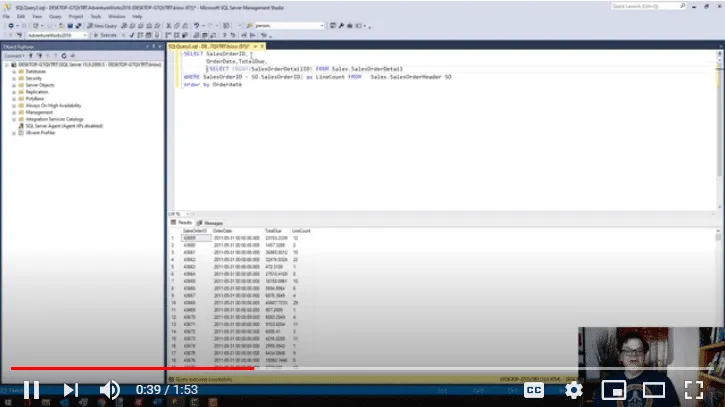Collapse the DESKTOP server root node
The height and width of the screenshot is (407, 725).
pyautogui.click(x=6, y=65)
